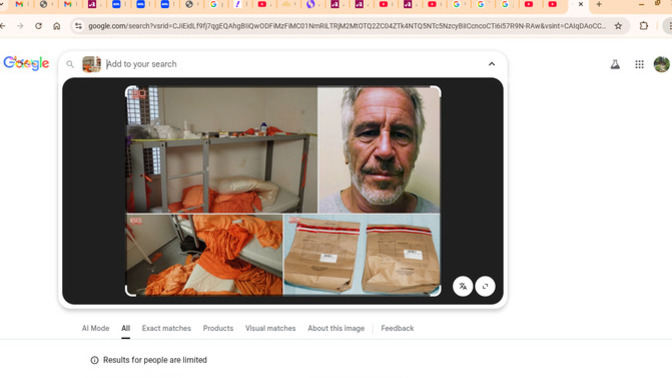Viewport: 672px width, 378px height.
Task: Open Search Labs flask icon
Action: [x=615, y=64]
